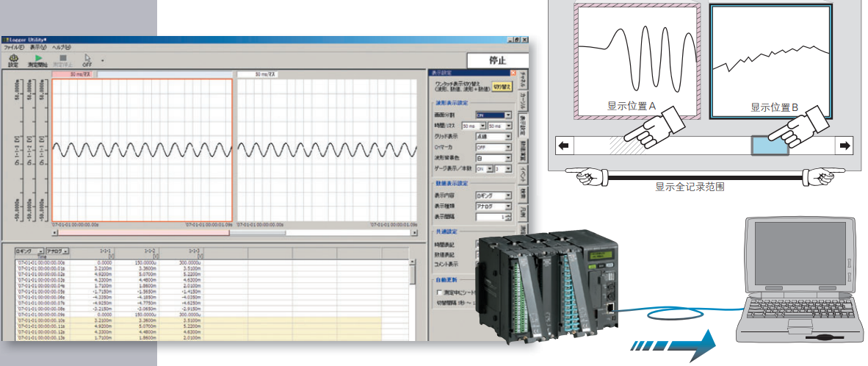Screen dimensions: 868x366
Task: Open the グリッド表示 点線 dropdown
Action: [x=493, y=137]
